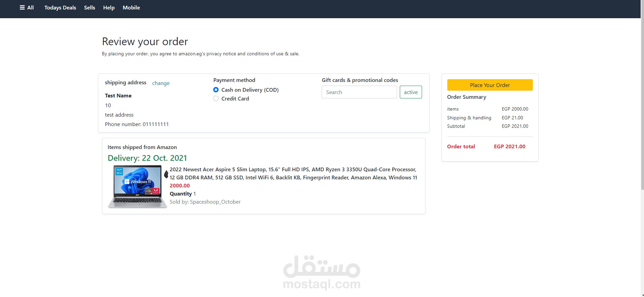
Task: Click the small black icon beside the laptop image
Action: point(166,174)
